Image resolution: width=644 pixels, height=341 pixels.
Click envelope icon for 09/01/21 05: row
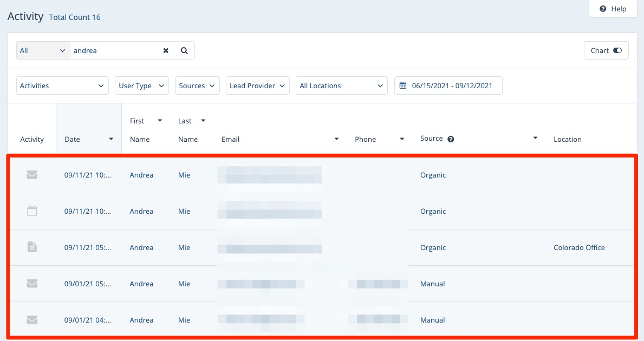point(32,284)
